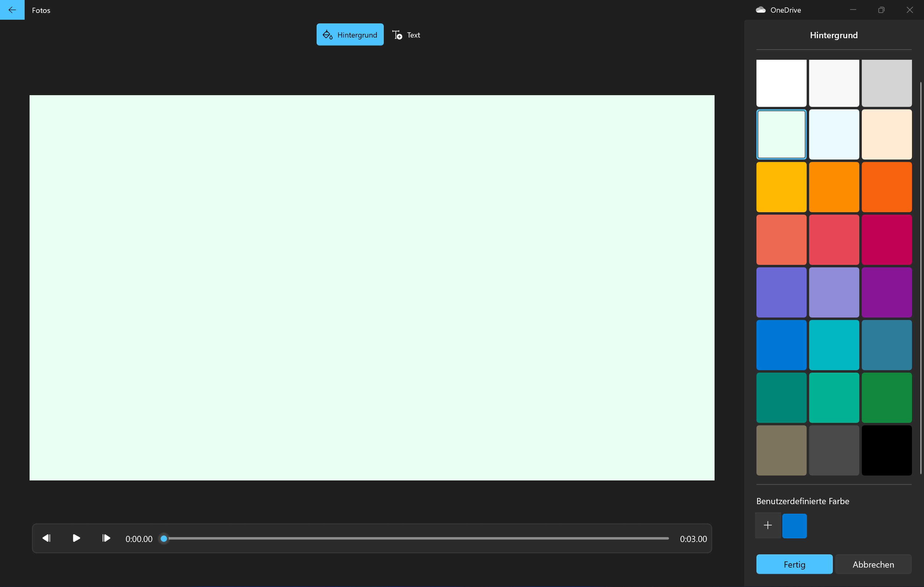Minimize the Fotos window
The image size is (924, 587).
click(853, 10)
